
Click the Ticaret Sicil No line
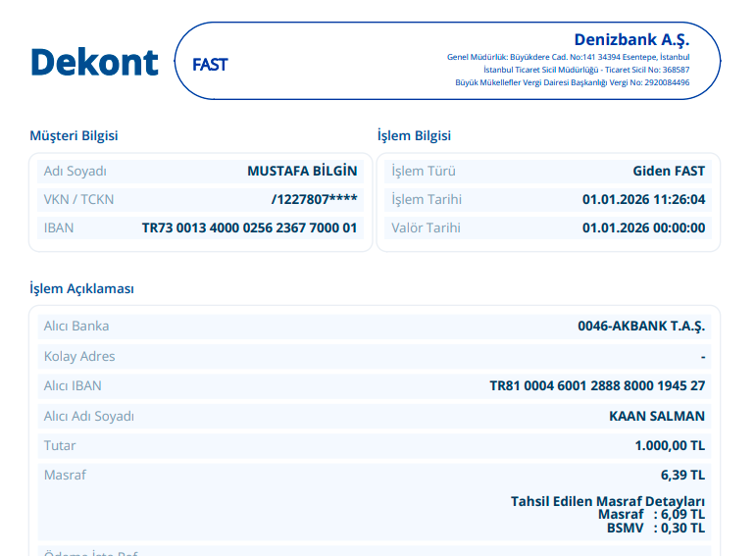coord(586,70)
